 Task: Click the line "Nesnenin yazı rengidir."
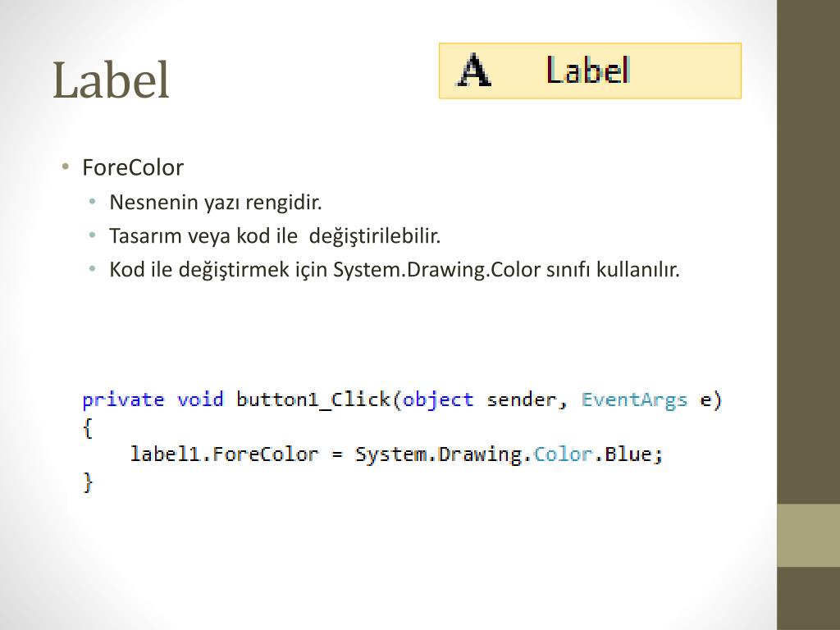click(216, 203)
